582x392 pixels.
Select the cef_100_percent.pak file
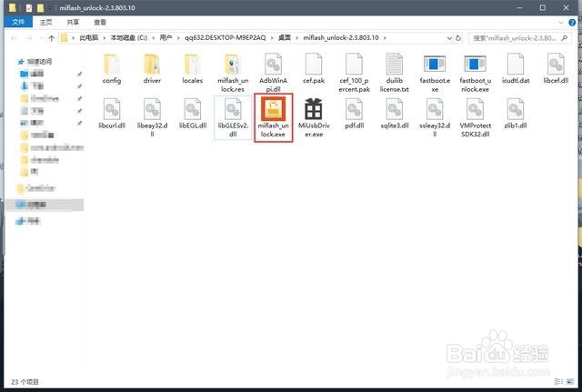tap(354, 73)
